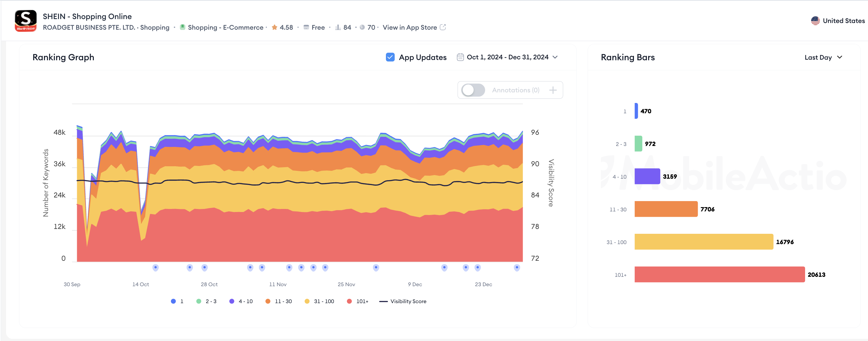The image size is (868, 341).
Task: Open the View in App Store link
Action: click(x=410, y=27)
